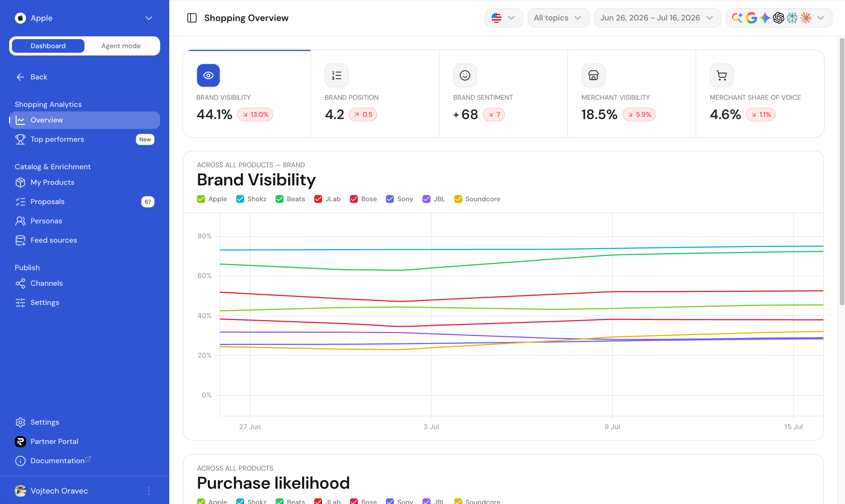
Task: Click the Gemini sparkle engine icon
Action: coord(765,18)
